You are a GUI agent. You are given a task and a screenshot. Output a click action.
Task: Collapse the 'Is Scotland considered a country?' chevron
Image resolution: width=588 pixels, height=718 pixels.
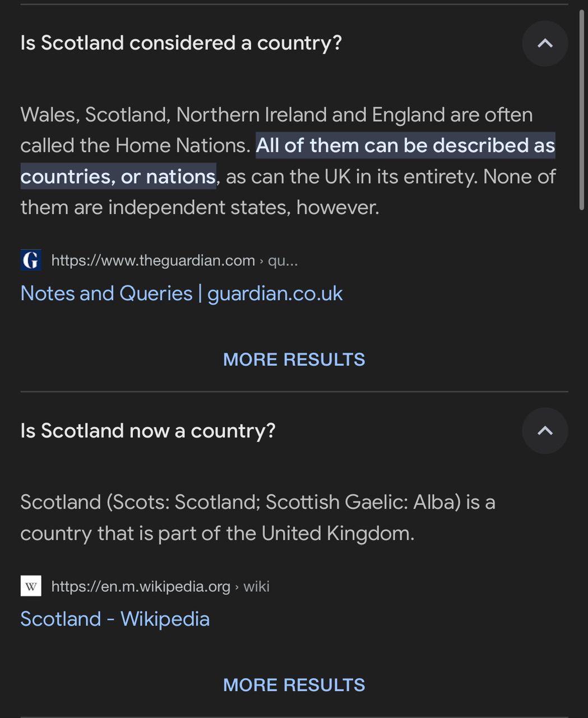(x=544, y=44)
